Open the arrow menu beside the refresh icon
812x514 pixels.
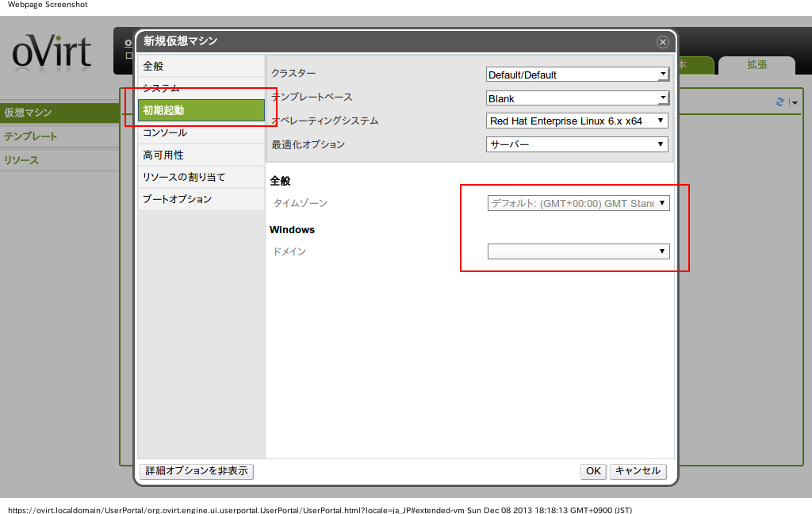click(x=793, y=103)
